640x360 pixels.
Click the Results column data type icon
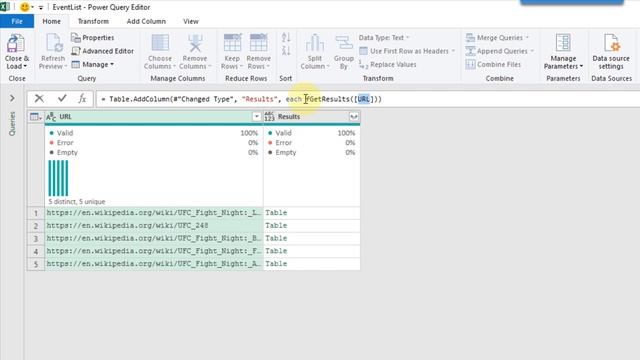point(269,117)
